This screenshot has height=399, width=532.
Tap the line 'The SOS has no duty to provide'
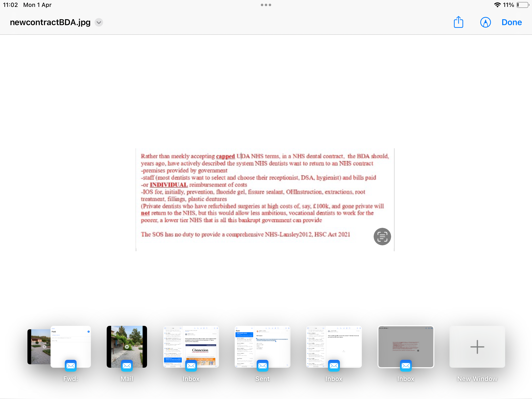pos(245,234)
